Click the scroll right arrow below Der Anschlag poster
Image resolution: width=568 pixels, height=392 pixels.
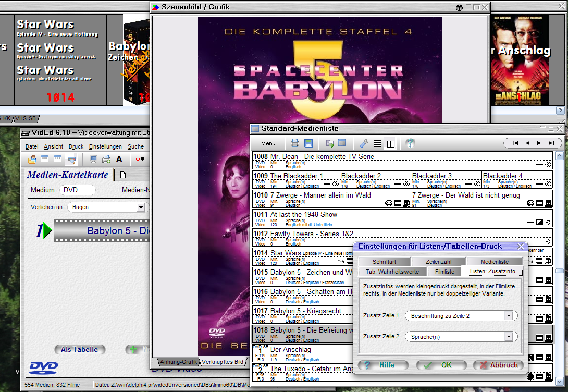point(560,111)
